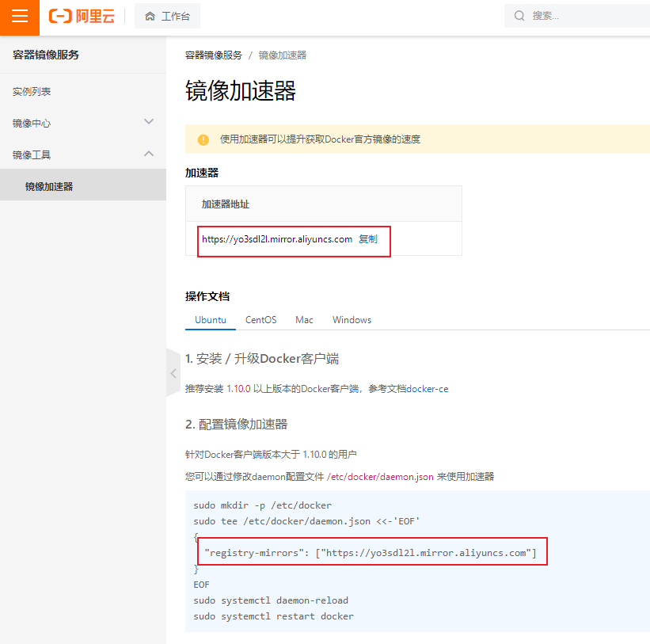Select 镜像加速器 in the sidebar

click(83, 186)
